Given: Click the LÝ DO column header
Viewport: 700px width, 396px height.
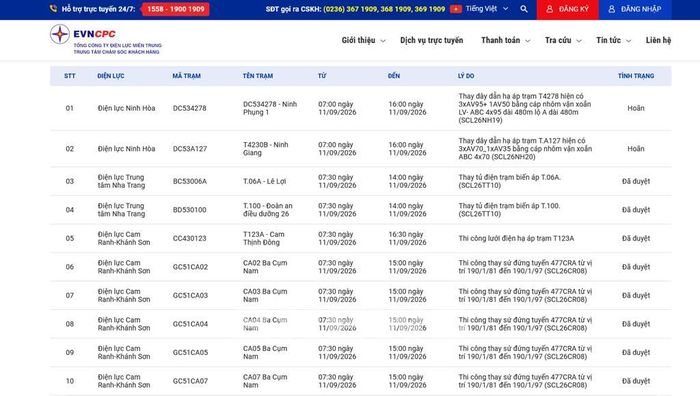Looking at the screenshot, I should pyautogui.click(x=466, y=76).
